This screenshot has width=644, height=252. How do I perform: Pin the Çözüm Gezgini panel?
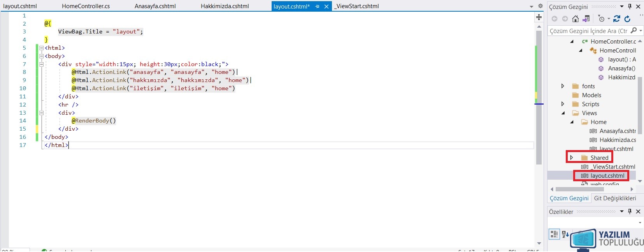pos(630,6)
